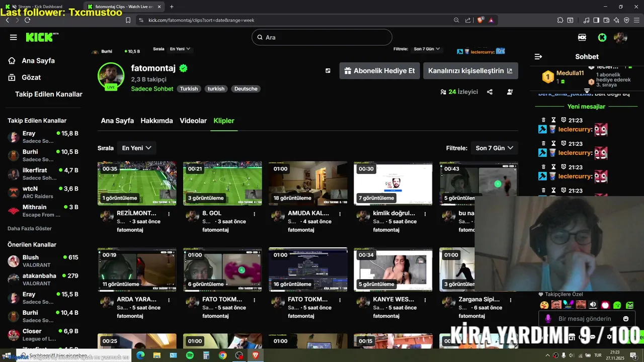Open the Kick hamburger menu
Screen dimensions: 644x362
pyautogui.click(x=14, y=37)
